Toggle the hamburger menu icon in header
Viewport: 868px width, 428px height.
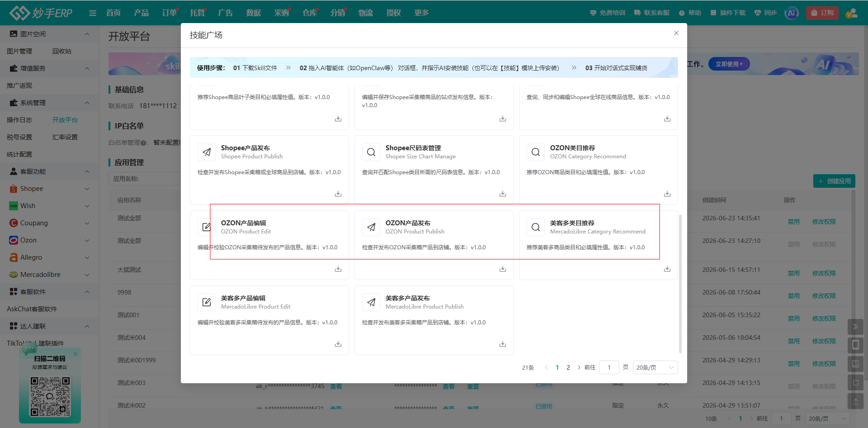(x=93, y=13)
